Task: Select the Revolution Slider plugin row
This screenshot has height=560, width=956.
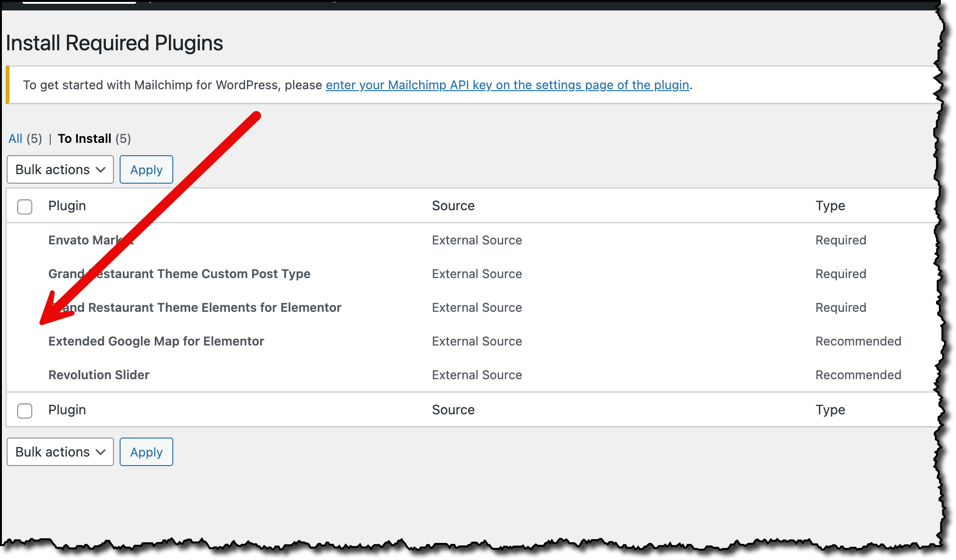Action: click(x=99, y=375)
